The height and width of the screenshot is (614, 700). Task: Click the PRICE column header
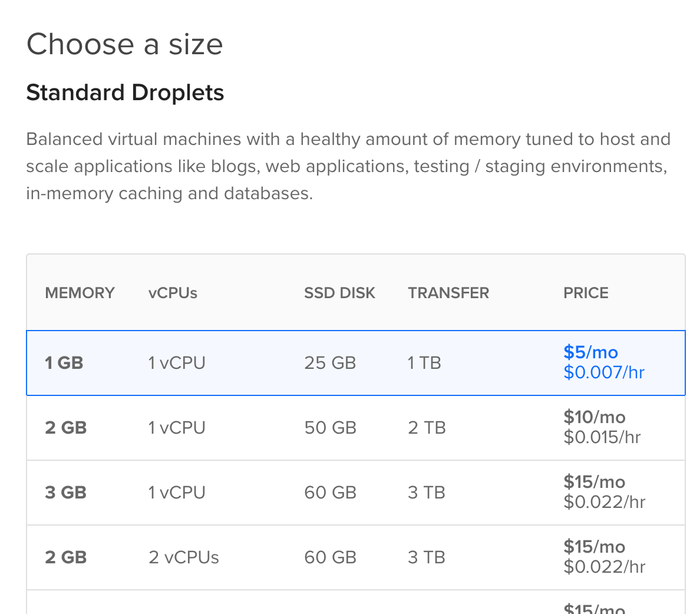coord(586,293)
